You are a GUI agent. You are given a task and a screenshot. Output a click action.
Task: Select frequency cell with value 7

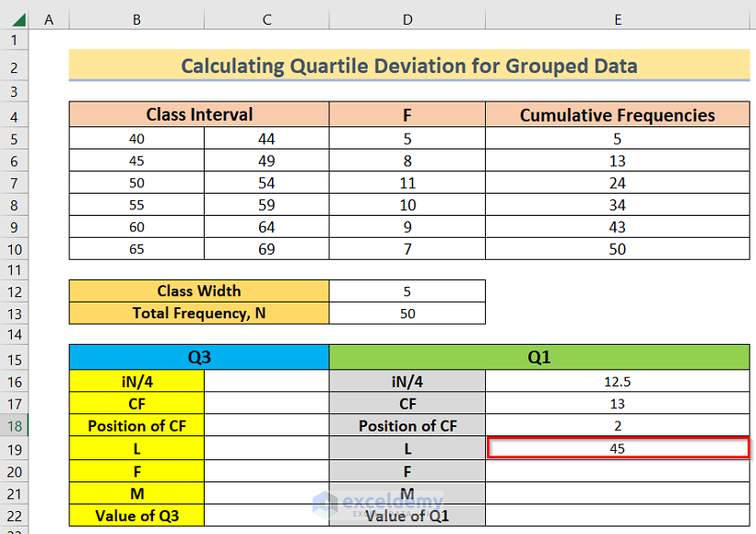[x=408, y=249]
